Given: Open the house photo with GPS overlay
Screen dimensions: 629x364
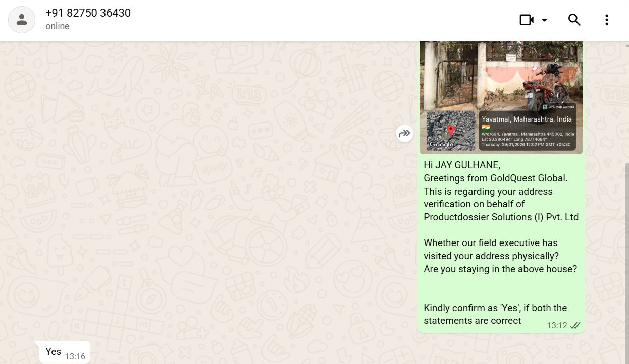Looking at the screenshot, I should pos(501,97).
